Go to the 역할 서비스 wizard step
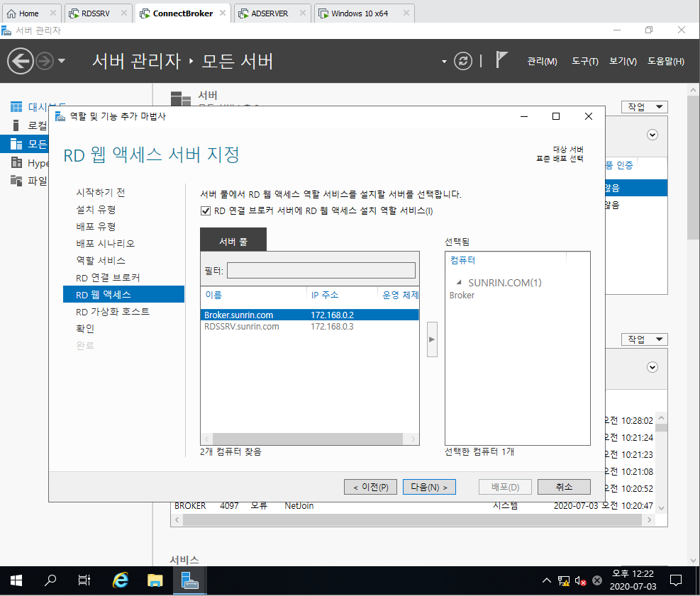 point(101,260)
